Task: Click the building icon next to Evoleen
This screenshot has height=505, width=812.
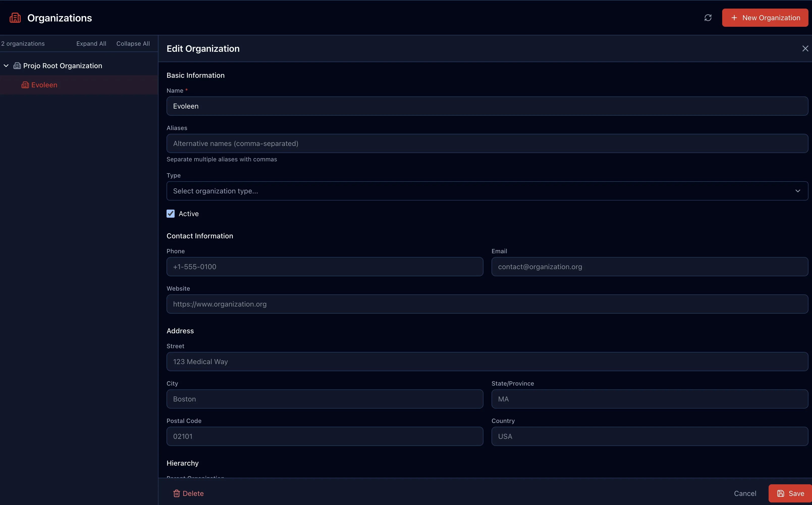Action: 25,85
